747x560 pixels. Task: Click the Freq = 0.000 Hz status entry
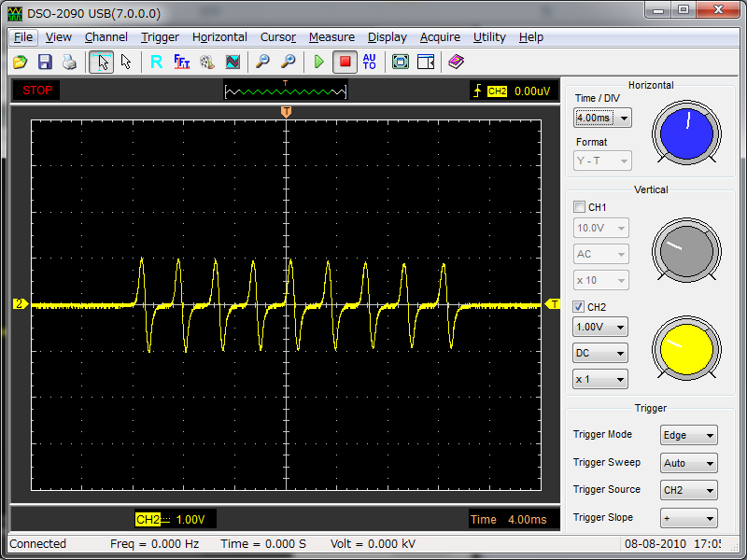(154, 544)
